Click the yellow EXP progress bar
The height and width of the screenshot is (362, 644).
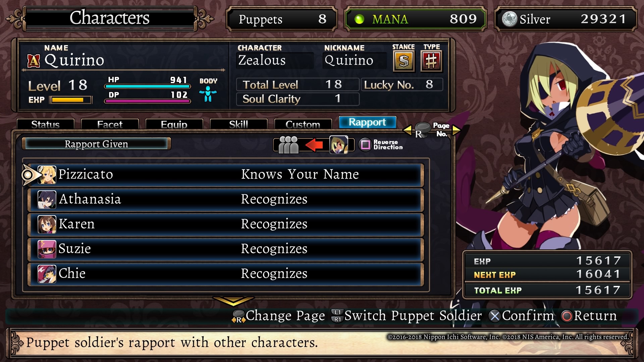tap(71, 100)
